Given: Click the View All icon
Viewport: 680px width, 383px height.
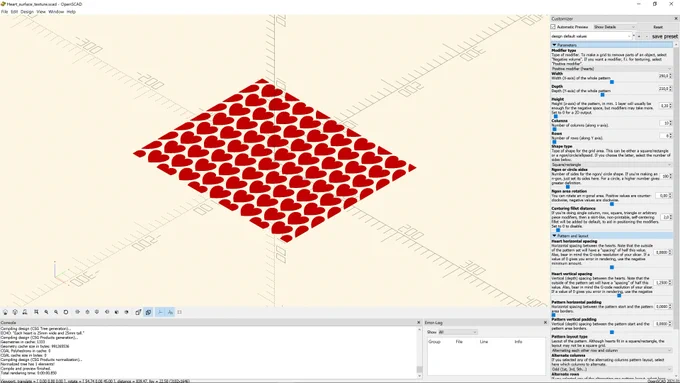Looking at the screenshot, I should [x=36, y=312].
